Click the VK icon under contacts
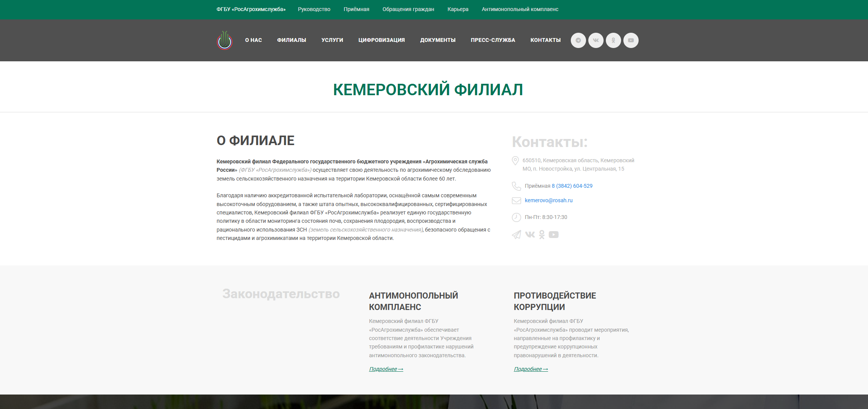Viewport: 868px width, 409px height. coord(530,235)
